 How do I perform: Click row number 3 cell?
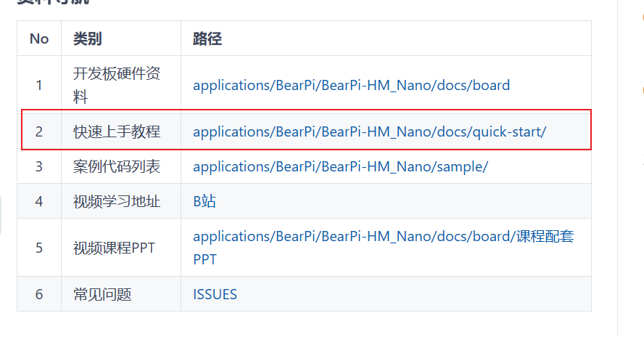pos(39,166)
